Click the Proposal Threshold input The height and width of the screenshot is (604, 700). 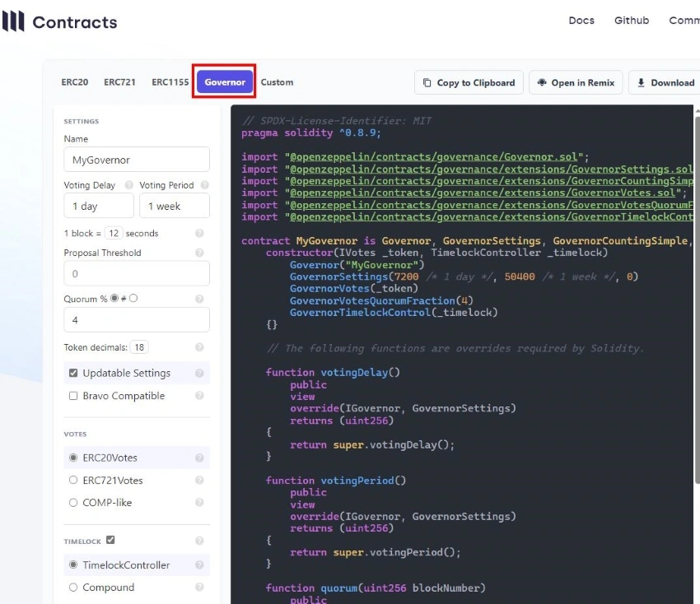[x=137, y=273]
